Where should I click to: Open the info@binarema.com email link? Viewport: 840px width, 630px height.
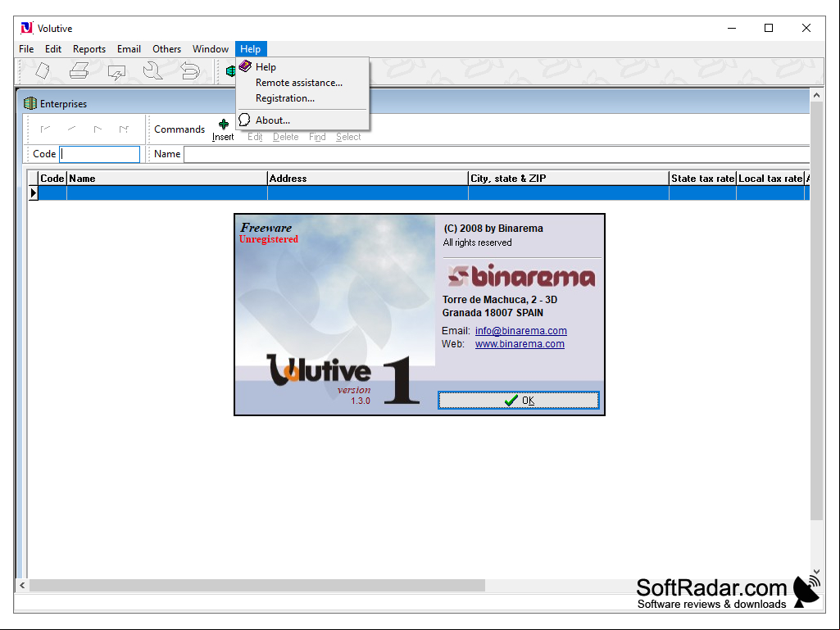pyautogui.click(x=520, y=330)
